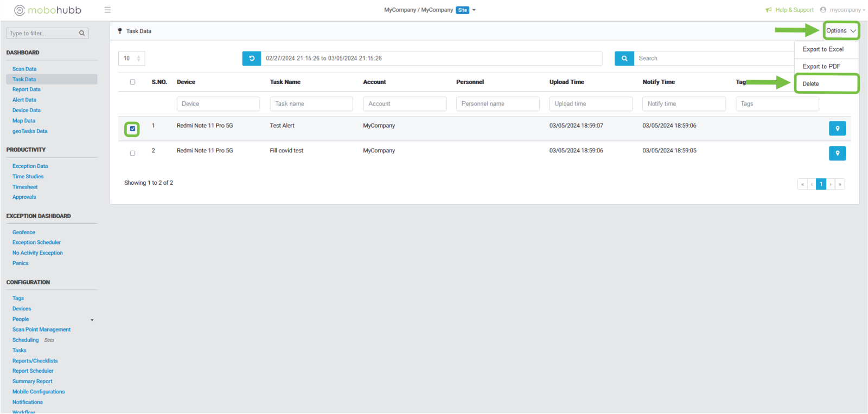The width and height of the screenshot is (868, 414).
Task: Open the MyCompany site selector dropdown
Action: (x=474, y=10)
